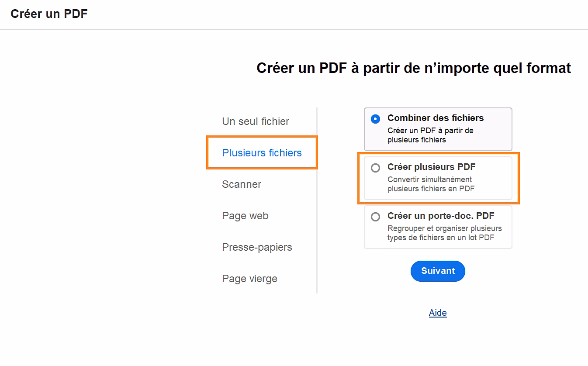Enable the "Créer plusieurs PDF" radio circle

tap(375, 168)
